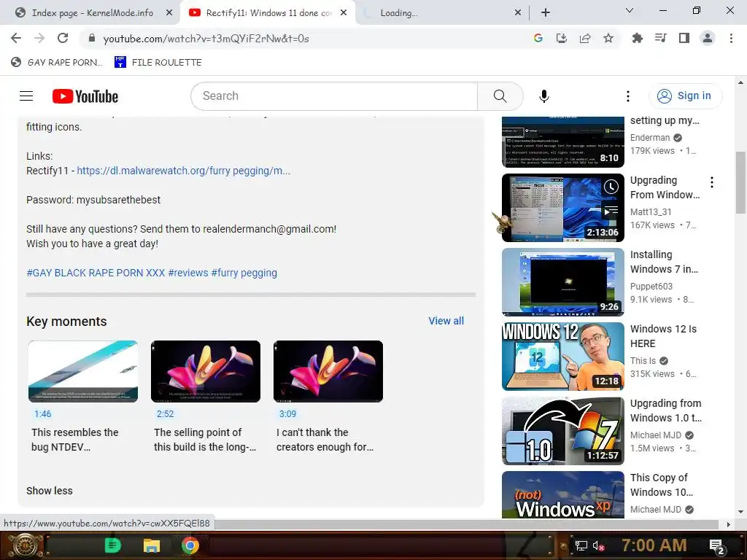Viewport: 747px width, 560px height.
Task: Click View all key moments
Action: point(446,321)
